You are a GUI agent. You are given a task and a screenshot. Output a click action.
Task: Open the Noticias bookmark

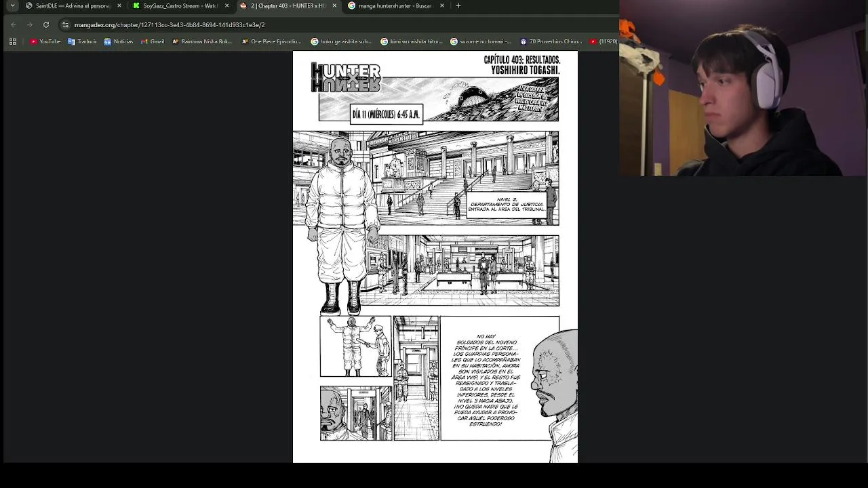pos(119,41)
